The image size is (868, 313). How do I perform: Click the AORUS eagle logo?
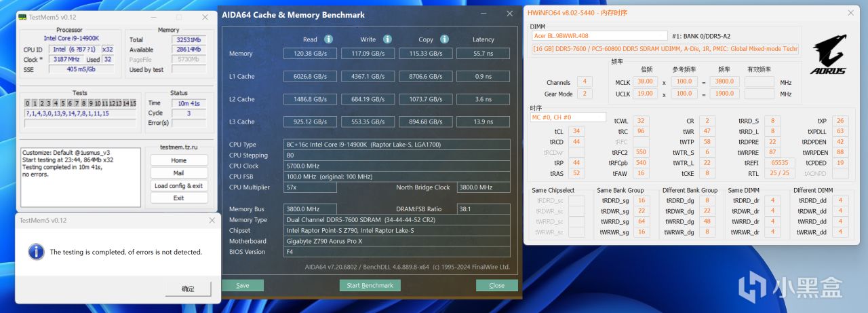tap(829, 56)
